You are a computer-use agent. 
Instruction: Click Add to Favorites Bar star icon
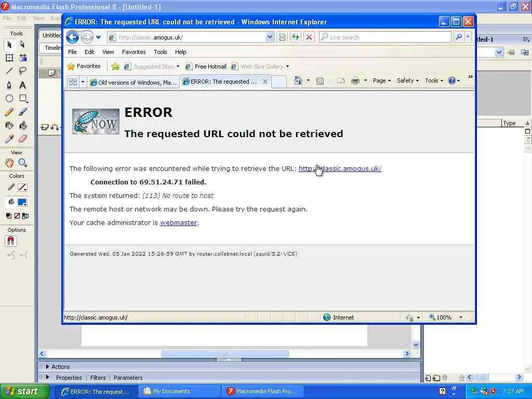115,66
